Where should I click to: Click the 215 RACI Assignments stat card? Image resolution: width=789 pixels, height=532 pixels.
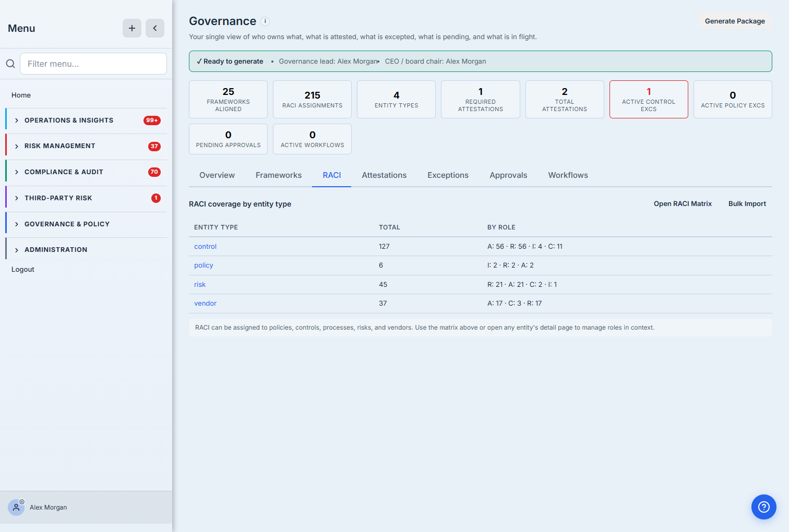pos(312,99)
